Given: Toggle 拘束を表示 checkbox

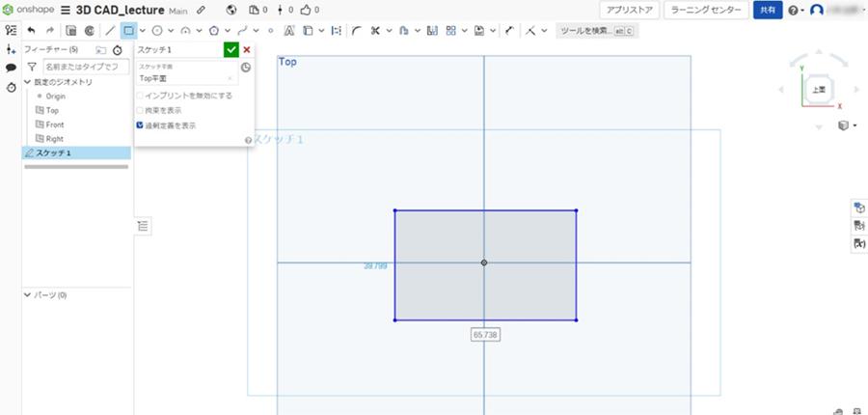Looking at the screenshot, I should coord(141,110).
